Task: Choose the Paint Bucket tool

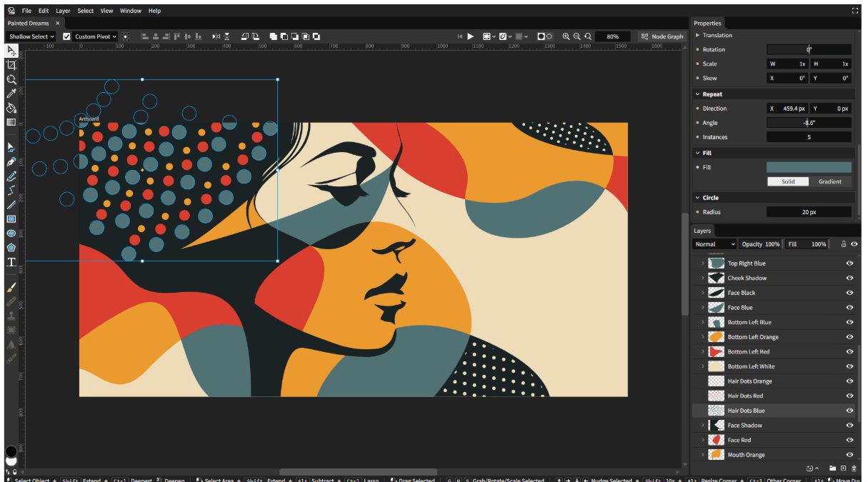Action: point(11,108)
